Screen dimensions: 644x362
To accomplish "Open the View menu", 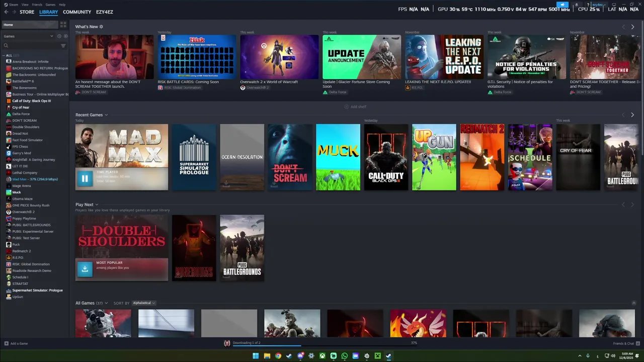I will 25,5.
